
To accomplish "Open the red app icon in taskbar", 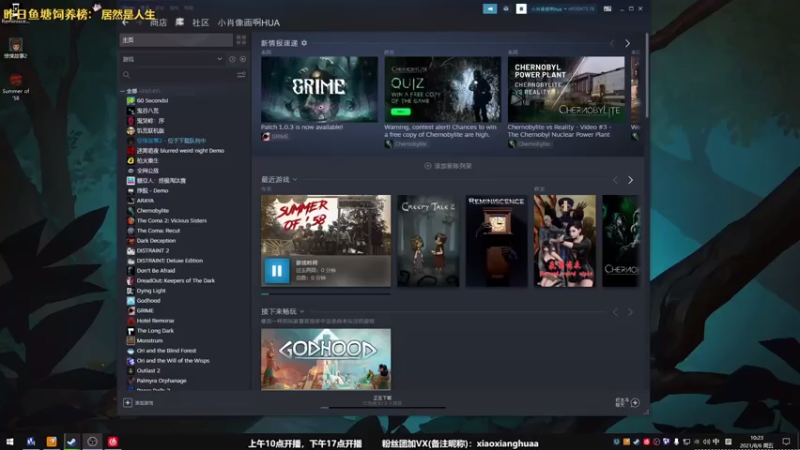I will (113, 441).
